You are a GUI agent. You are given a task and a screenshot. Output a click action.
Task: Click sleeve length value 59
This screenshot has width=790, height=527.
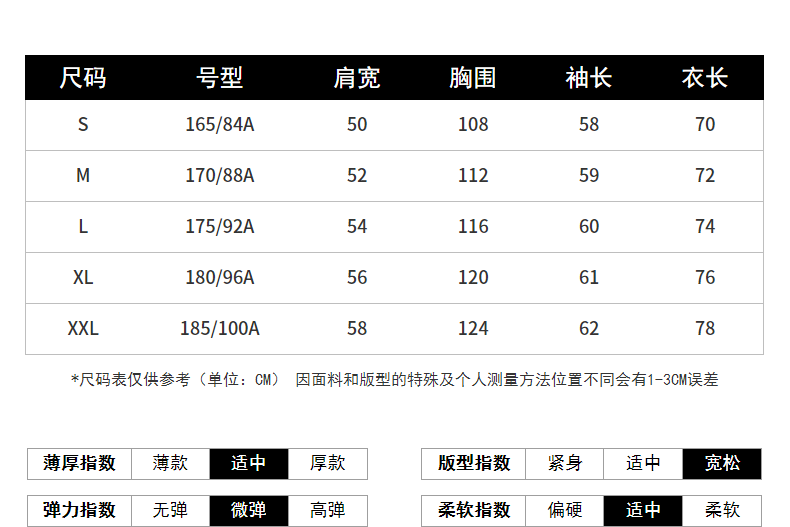coord(588,175)
